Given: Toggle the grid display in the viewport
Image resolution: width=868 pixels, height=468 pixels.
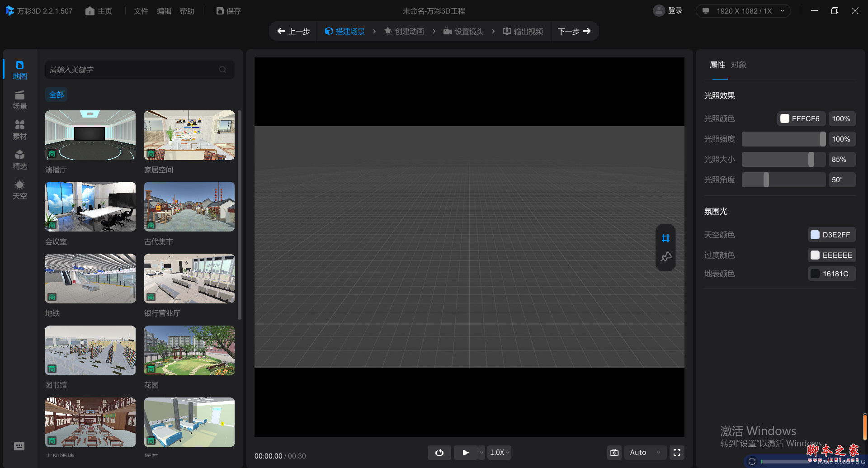Looking at the screenshot, I should [665, 238].
